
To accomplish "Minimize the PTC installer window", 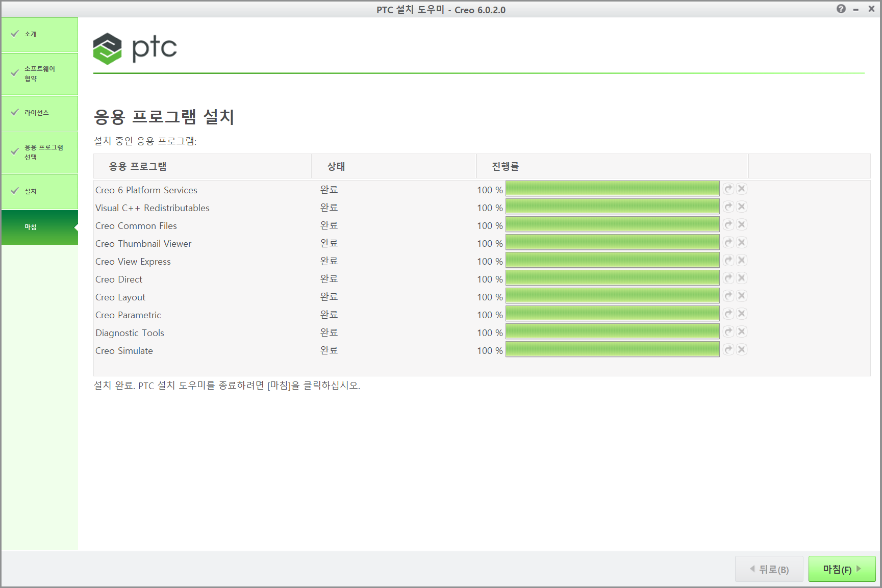I will tap(856, 9).
